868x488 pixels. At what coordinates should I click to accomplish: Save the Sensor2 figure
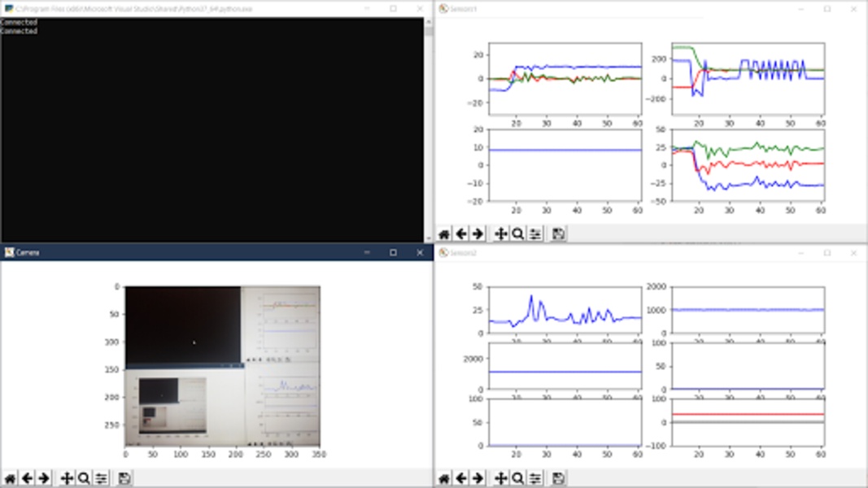click(x=559, y=478)
